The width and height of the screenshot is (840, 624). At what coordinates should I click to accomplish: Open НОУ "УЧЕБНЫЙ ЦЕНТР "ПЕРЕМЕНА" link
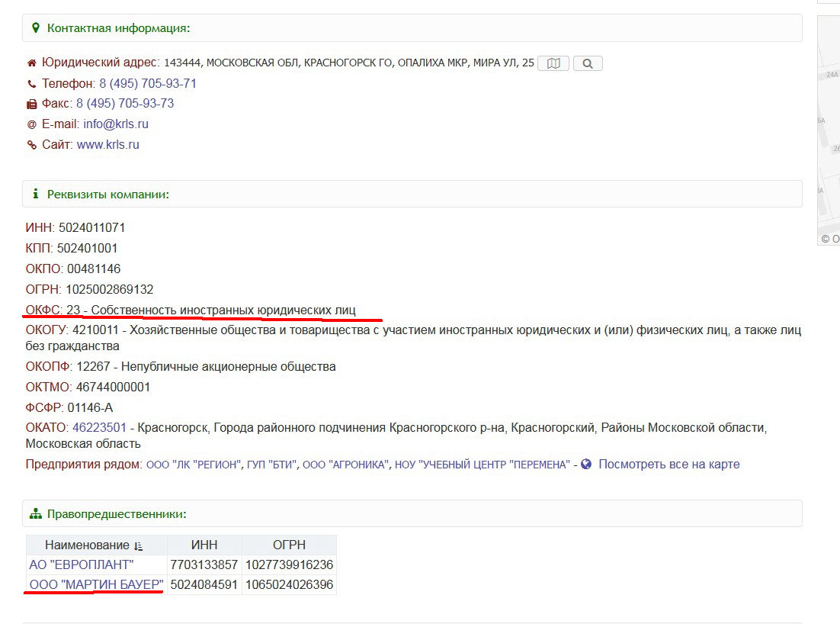coord(483,465)
